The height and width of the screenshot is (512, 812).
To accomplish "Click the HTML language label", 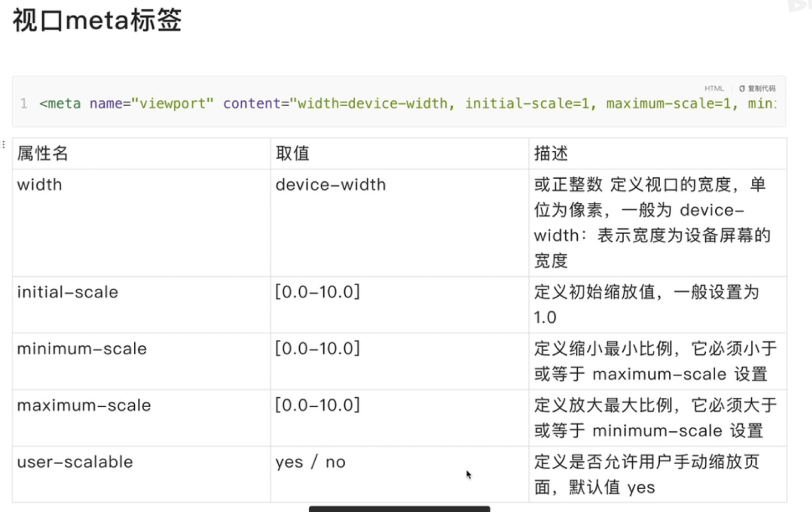I will [714, 89].
